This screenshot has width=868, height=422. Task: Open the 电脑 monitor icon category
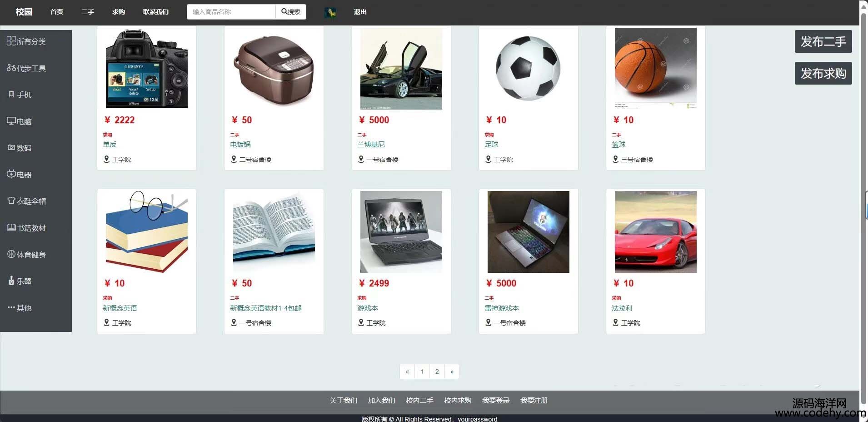click(x=19, y=121)
